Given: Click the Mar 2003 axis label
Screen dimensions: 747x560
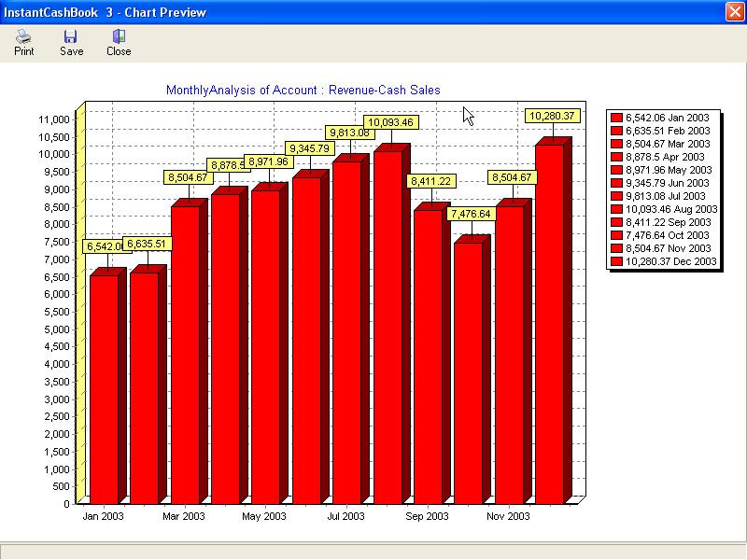Looking at the screenshot, I should (183, 516).
